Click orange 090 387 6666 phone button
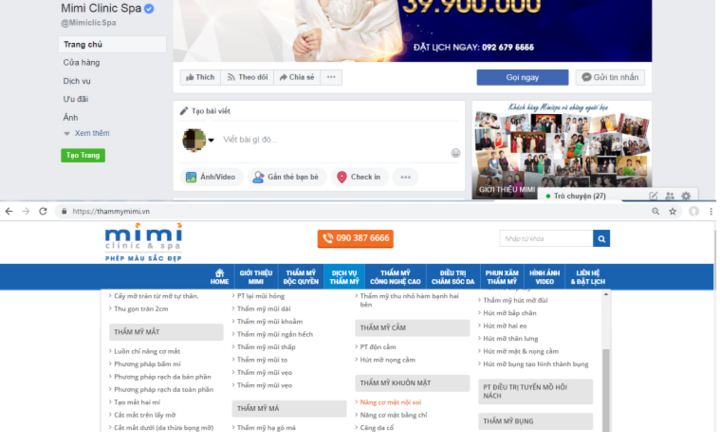 pos(355,238)
